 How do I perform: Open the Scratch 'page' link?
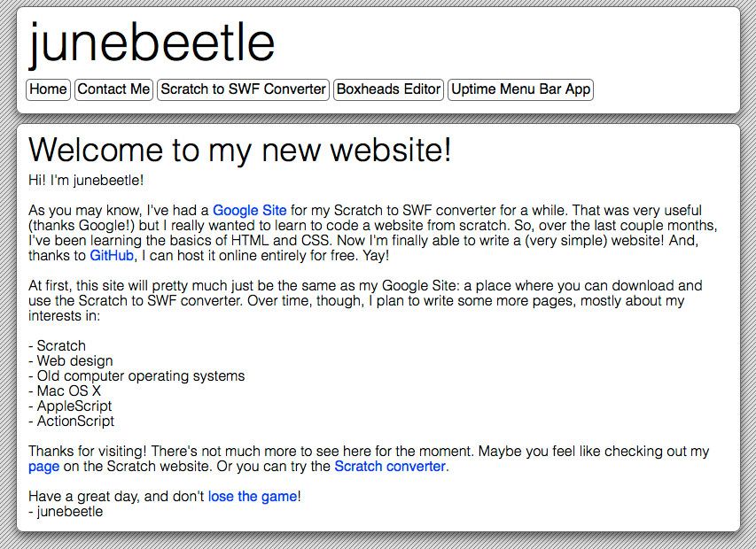[x=44, y=467]
